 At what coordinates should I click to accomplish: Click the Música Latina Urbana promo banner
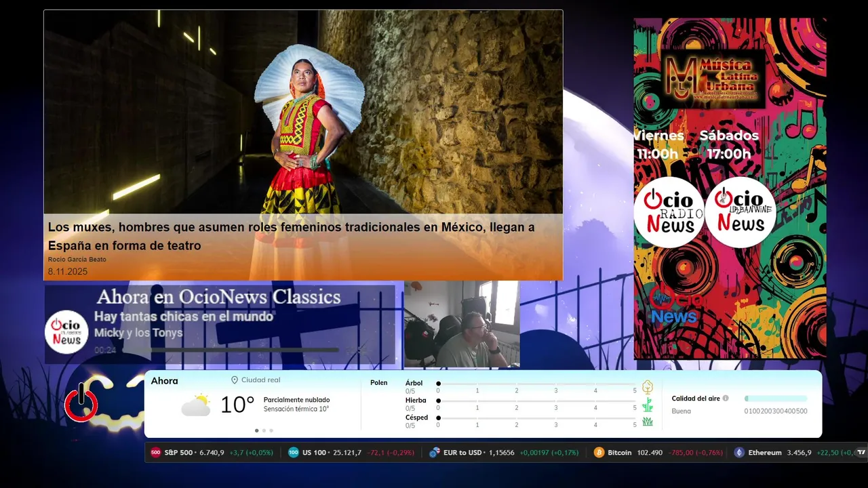pos(730,188)
